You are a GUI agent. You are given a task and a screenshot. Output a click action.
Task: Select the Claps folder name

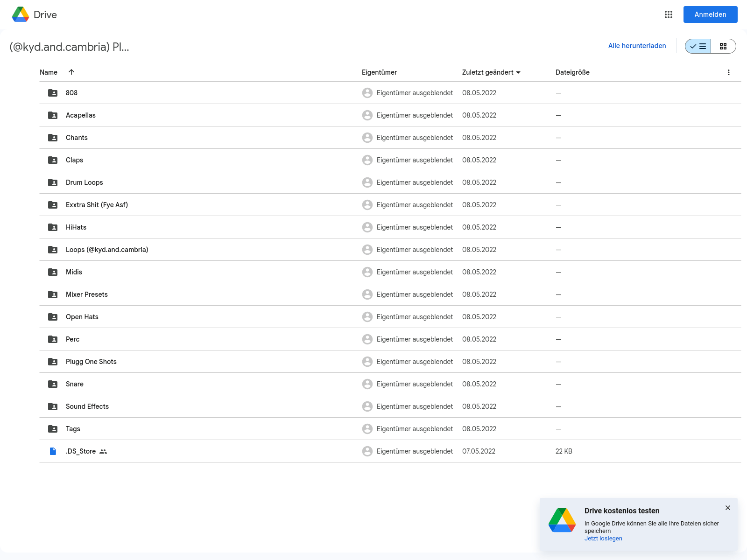pos(74,160)
